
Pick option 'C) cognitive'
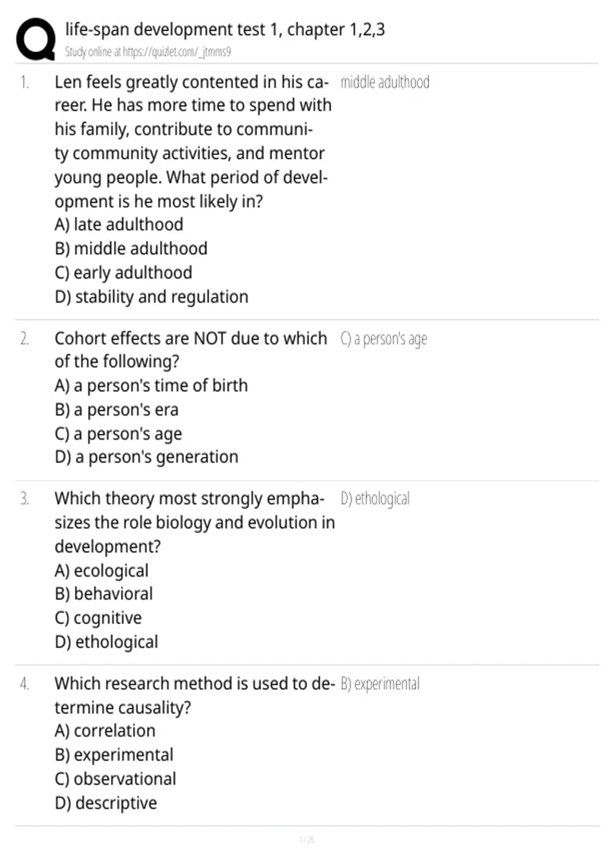[x=98, y=618]
